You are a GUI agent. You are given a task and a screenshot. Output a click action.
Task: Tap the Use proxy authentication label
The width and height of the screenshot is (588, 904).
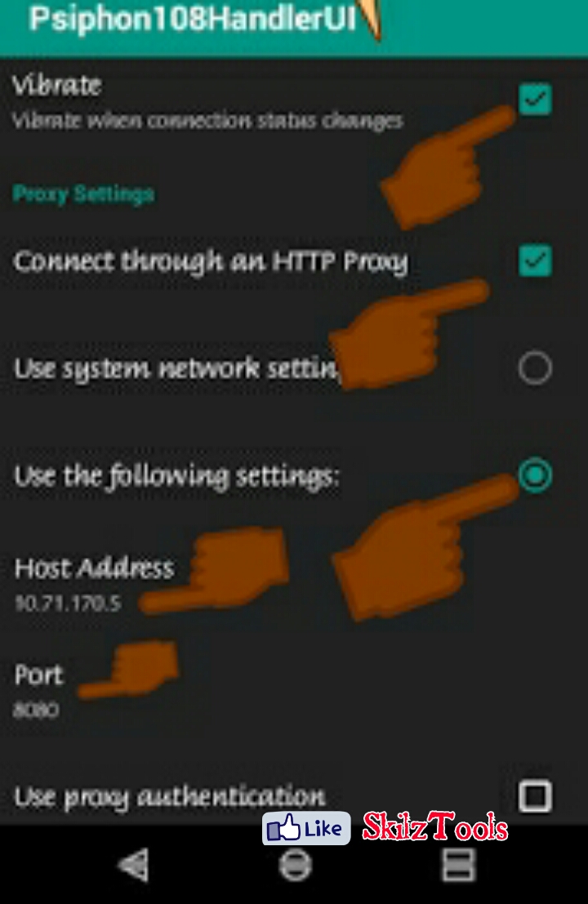click(x=170, y=797)
